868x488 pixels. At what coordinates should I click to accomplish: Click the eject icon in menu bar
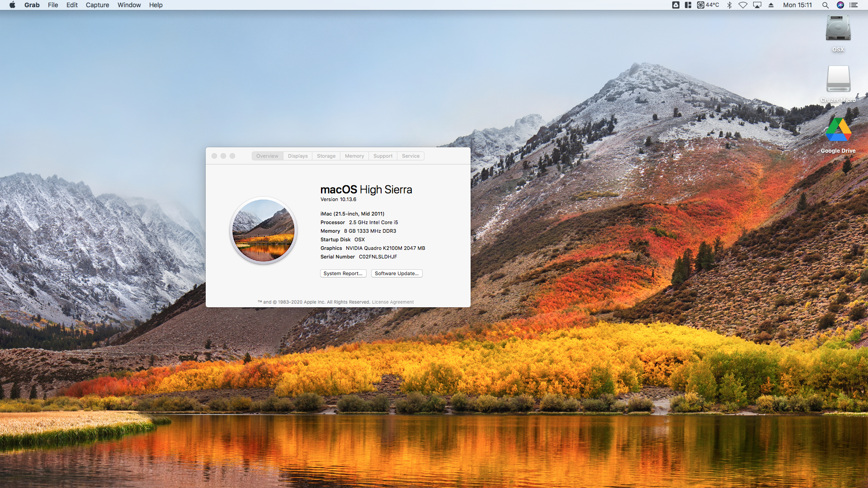click(x=771, y=5)
